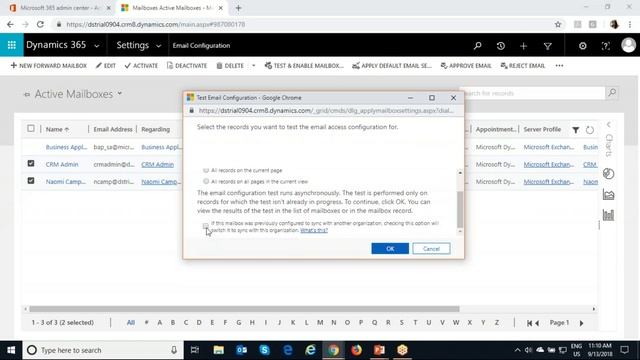Click OK in the Test Email Configuration dialog
Screen dimensions: 640x360
coord(390,249)
